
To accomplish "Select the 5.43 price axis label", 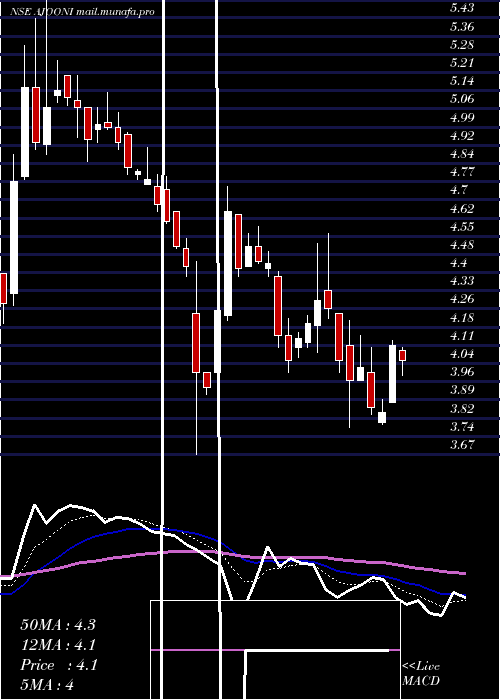I will [462, 8].
